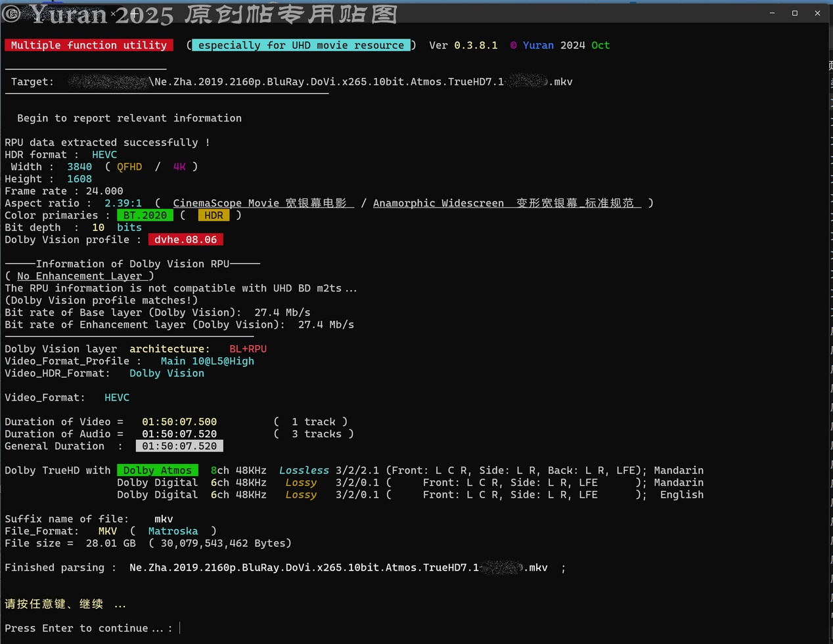The width and height of the screenshot is (833, 644).
Task: Click the input cursor after 'Press Enter to continue'
Action: pyautogui.click(x=180, y=628)
